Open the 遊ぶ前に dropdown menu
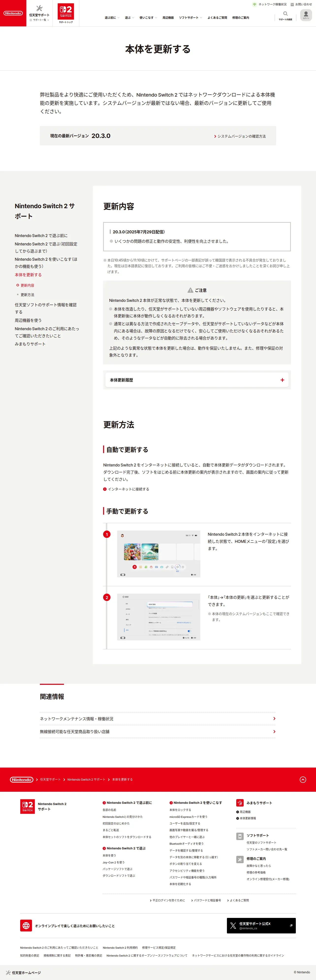Viewport: 316px width, 980px height. point(112,17)
